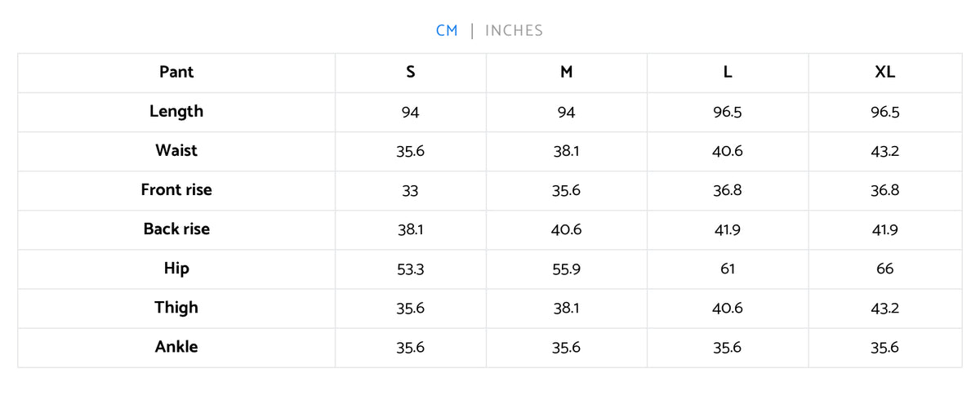Image resolution: width=980 pixels, height=400 pixels.
Task: Select the 66 Hip value for XL
Action: (x=885, y=269)
